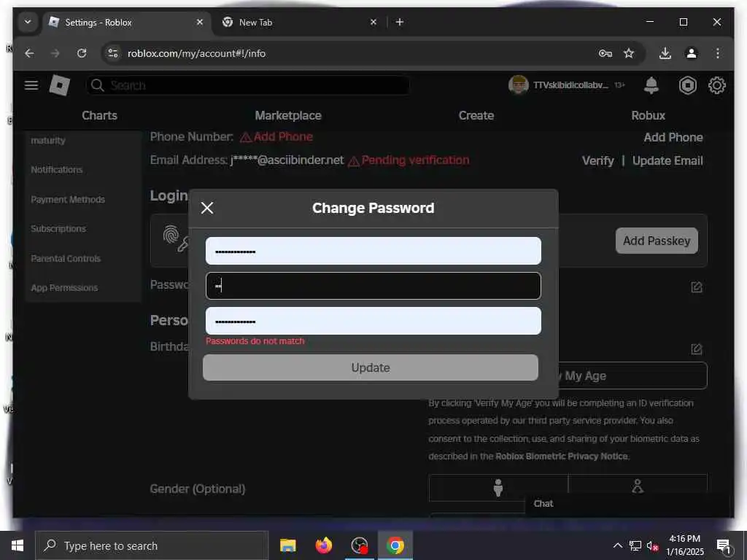This screenshot has width=747, height=560.
Task: Close the Settings - Roblox tab
Action: coord(200,22)
